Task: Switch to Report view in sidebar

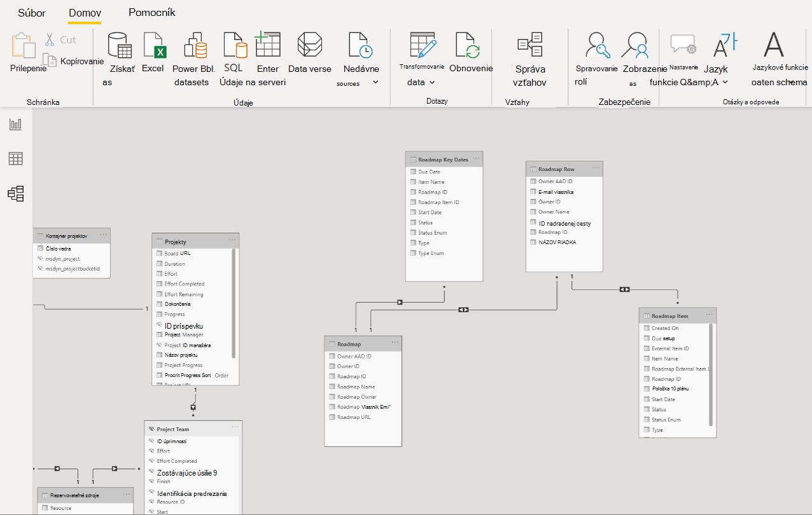Action: pyautogui.click(x=15, y=124)
